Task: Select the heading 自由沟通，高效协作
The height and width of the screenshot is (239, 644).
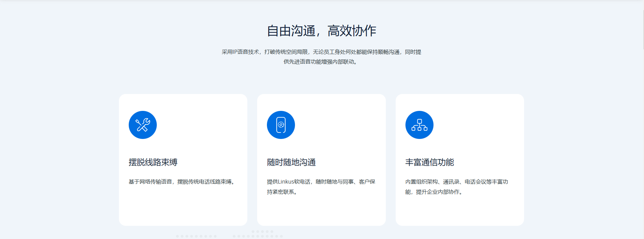Action: 321,31
